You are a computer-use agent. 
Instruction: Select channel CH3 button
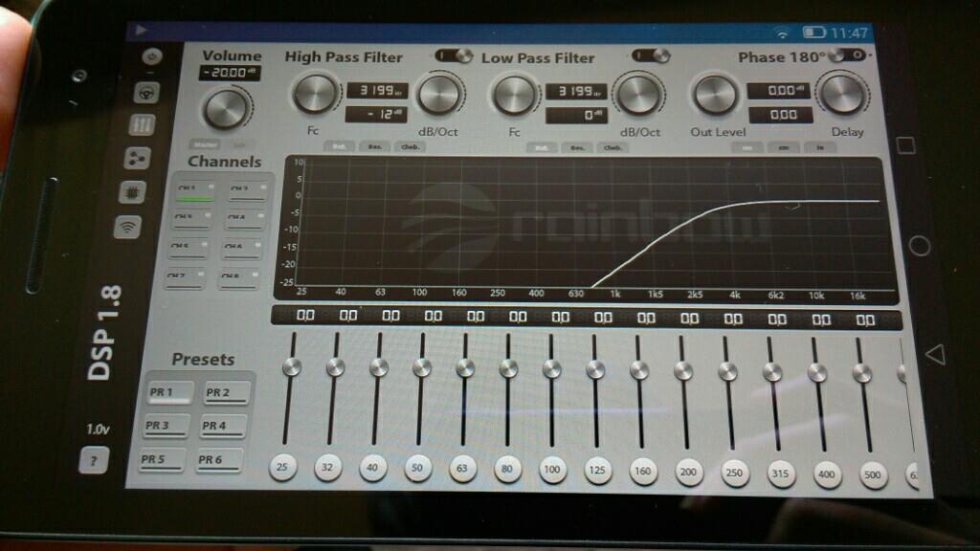pos(190,221)
